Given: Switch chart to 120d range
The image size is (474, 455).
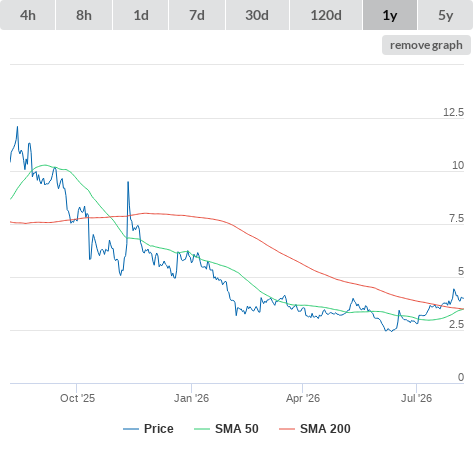Looking at the screenshot, I should pyautogui.click(x=326, y=15).
